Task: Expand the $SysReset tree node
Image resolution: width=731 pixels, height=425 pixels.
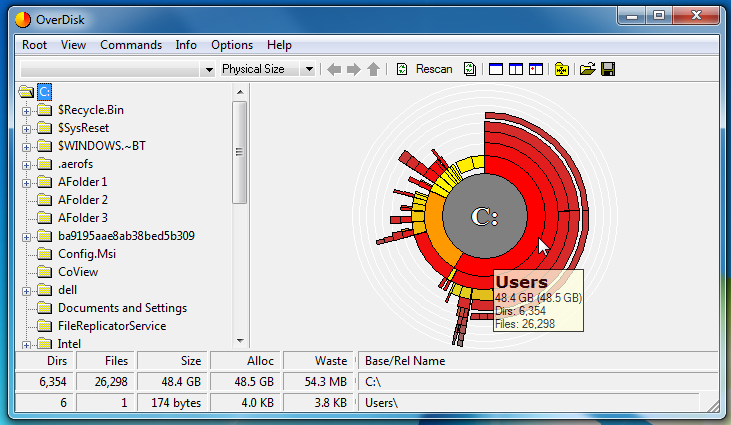Action: click(x=27, y=129)
